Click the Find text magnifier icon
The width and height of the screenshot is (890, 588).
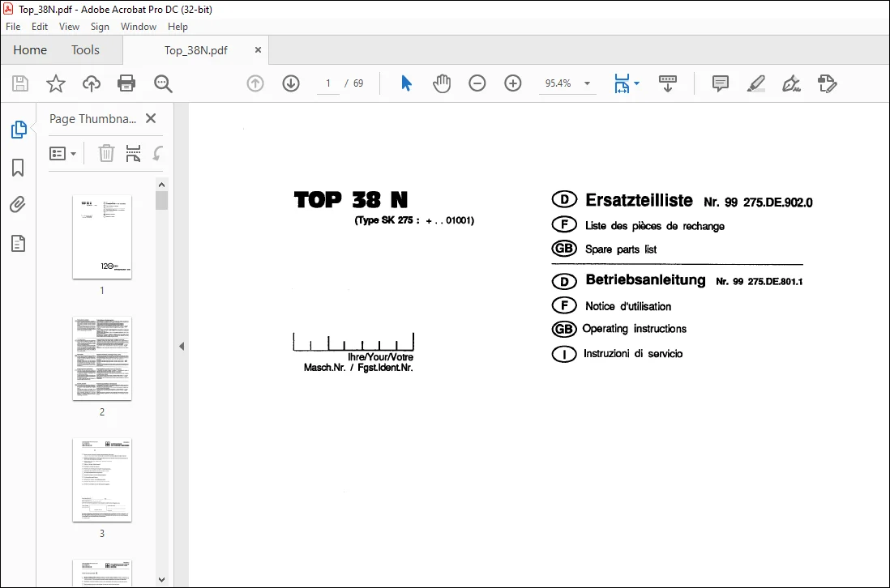tap(163, 83)
